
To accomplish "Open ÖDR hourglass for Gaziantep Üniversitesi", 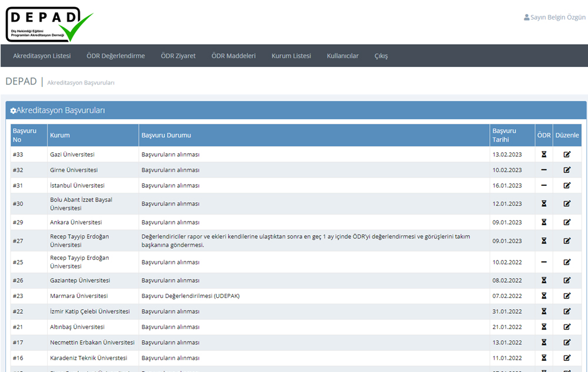I will coord(544,280).
